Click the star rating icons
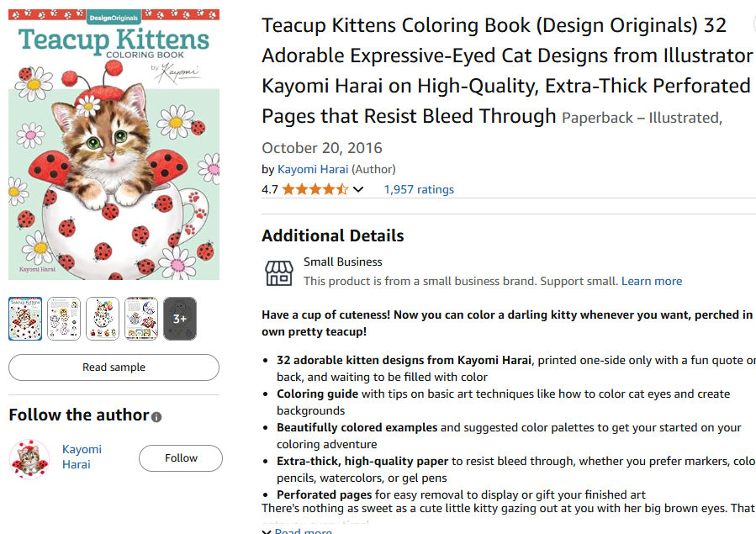This screenshot has height=534, width=756. click(x=315, y=189)
